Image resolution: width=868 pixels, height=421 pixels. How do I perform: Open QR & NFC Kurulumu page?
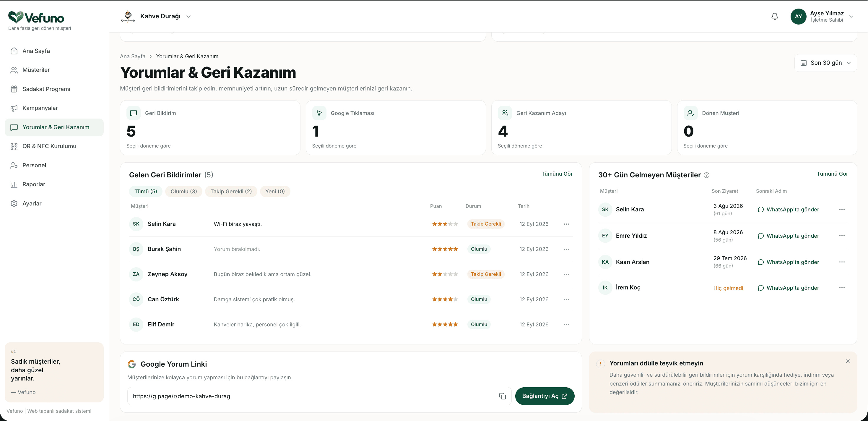pos(54,146)
